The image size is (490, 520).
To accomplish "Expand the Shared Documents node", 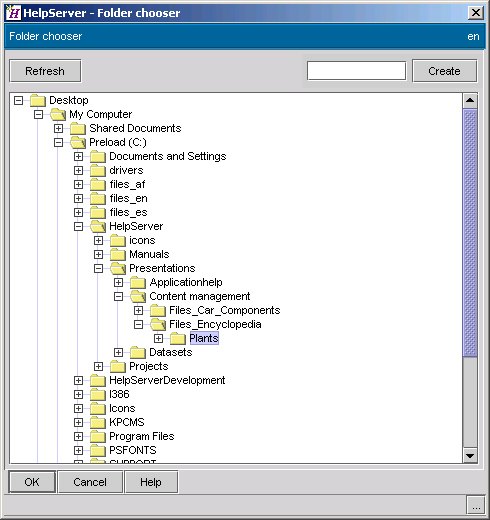I will point(59,128).
